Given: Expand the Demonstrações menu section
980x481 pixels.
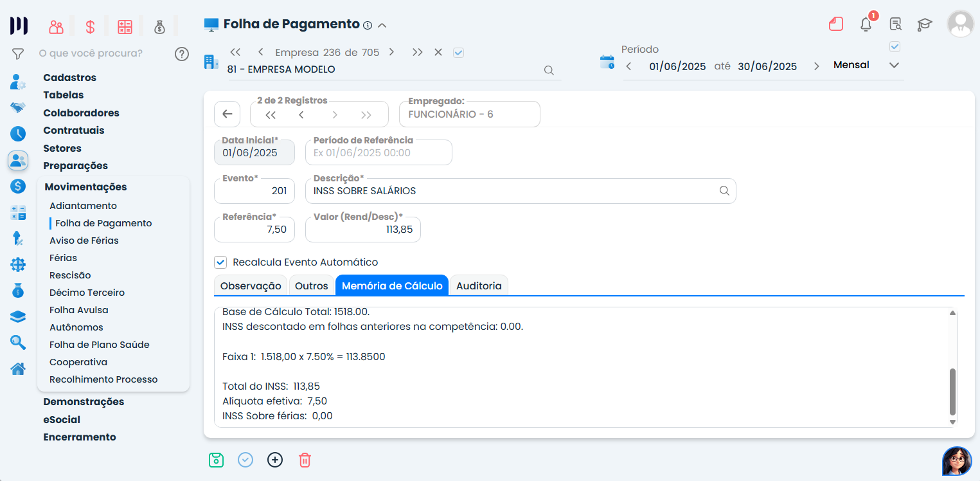Looking at the screenshot, I should click(x=84, y=402).
